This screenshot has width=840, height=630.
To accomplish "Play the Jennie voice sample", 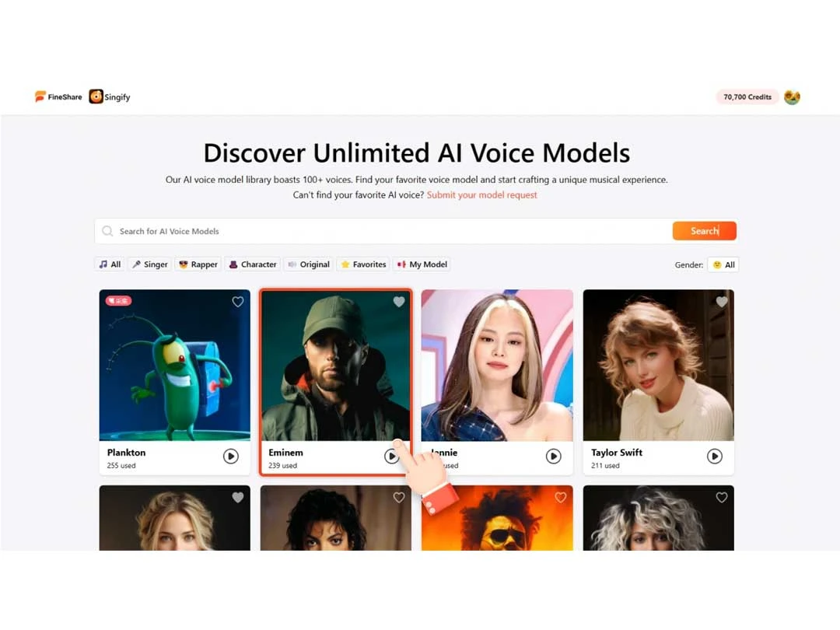I will click(x=554, y=457).
